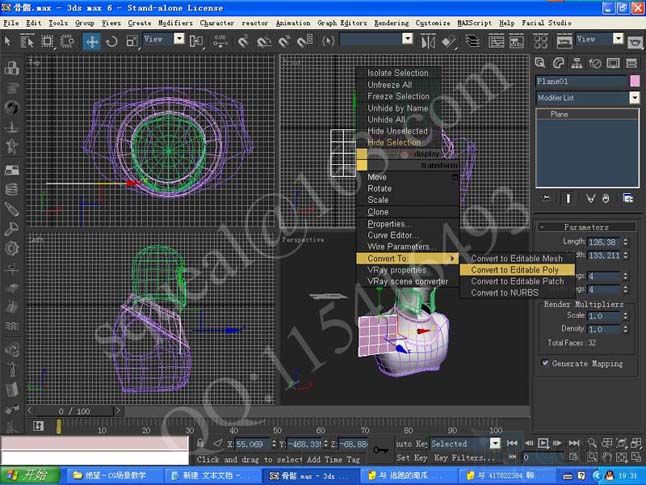The height and width of the screenshot is (485, 646).
Task: Go to End frame button
Action: (x=574, y=443)
